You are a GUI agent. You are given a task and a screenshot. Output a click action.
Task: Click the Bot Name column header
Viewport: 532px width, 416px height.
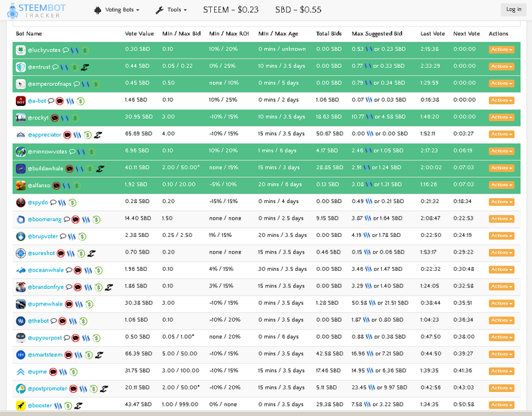coord(29,34)
